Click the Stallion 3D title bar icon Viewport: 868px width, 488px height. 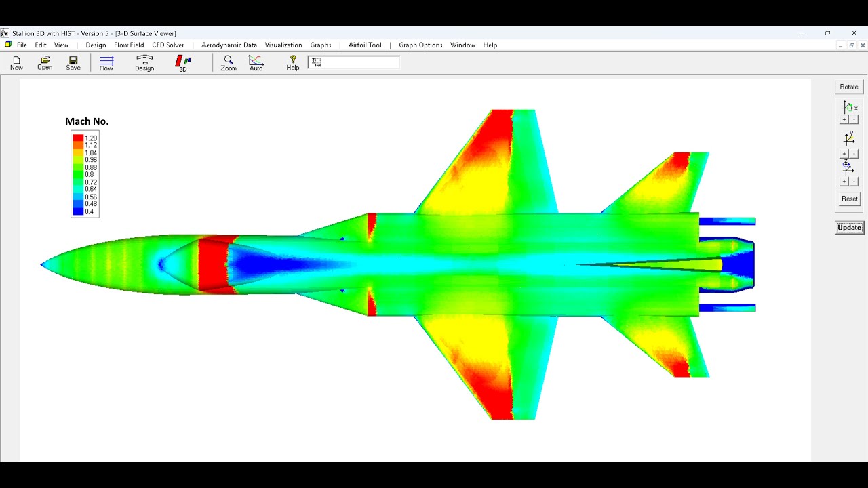pyautogui.click(x=5, y=33)
